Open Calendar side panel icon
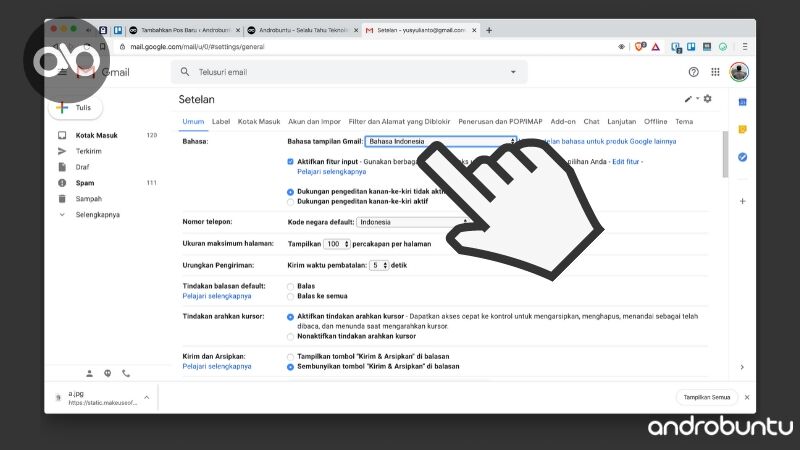The height and width of the screenshot is (450, 800). pos(742,102)
